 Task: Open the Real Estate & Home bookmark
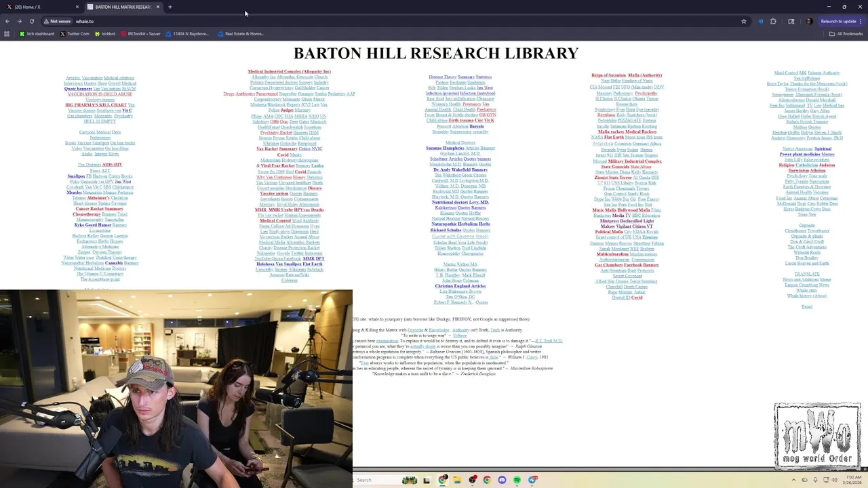[x=241, y=33]
